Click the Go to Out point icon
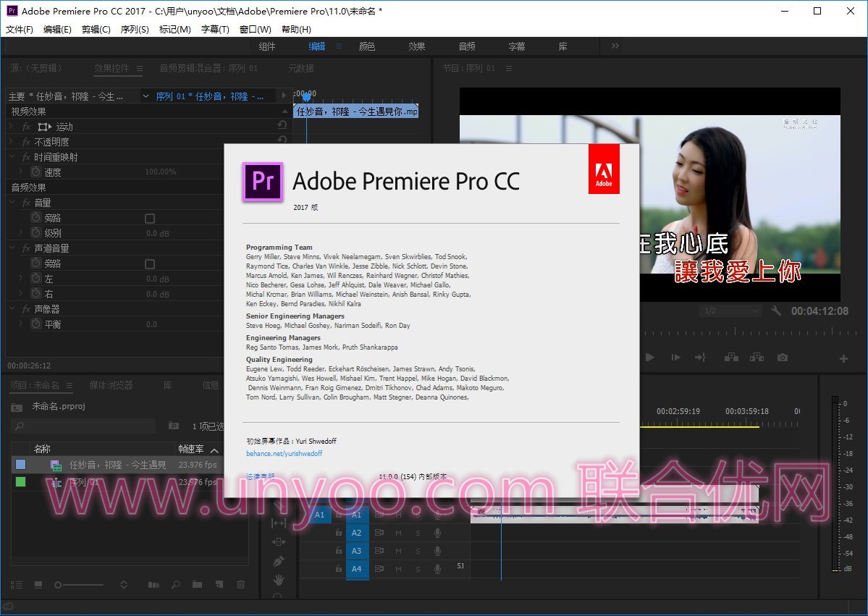Image resolution: width=868 pixels, height=616 pixels. [x=700, y=358]
